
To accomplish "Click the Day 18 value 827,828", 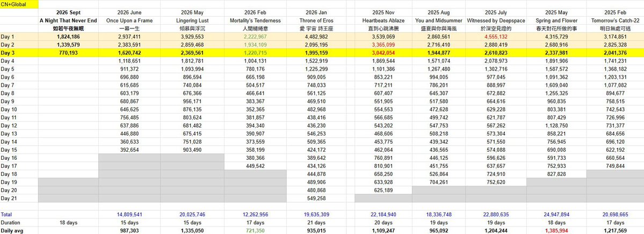I will pos(556,174).
